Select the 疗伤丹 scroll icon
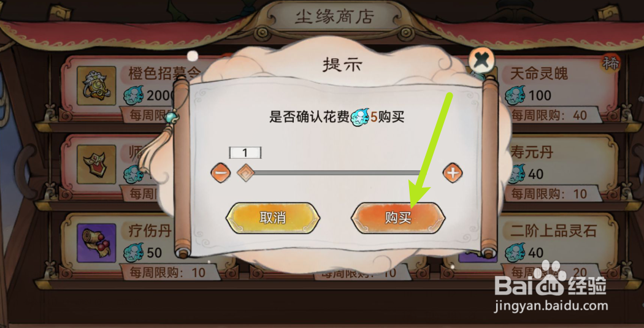644x328 pixels. pyautogui.click(x=96, y=243)
